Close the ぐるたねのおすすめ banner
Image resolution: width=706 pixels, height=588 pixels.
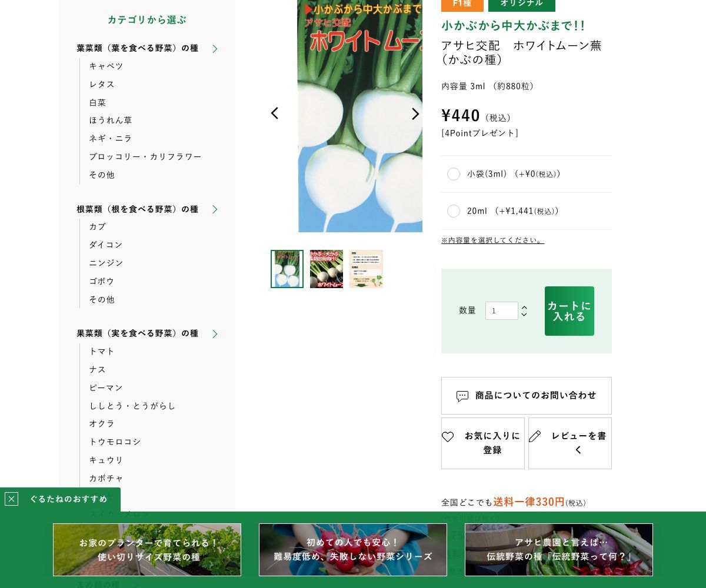pos(11,499)
